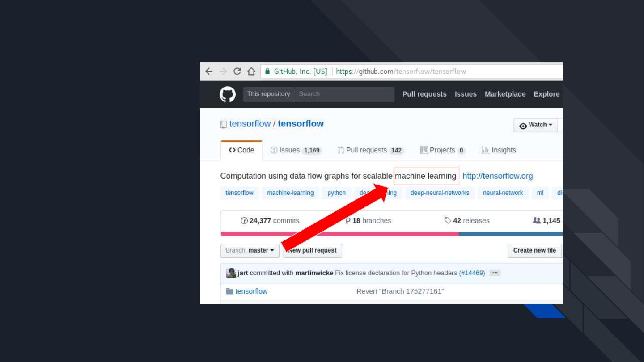644x362 pixels.
Task: Click the neural-network topic tag
Action: click(x=503, y=193)
